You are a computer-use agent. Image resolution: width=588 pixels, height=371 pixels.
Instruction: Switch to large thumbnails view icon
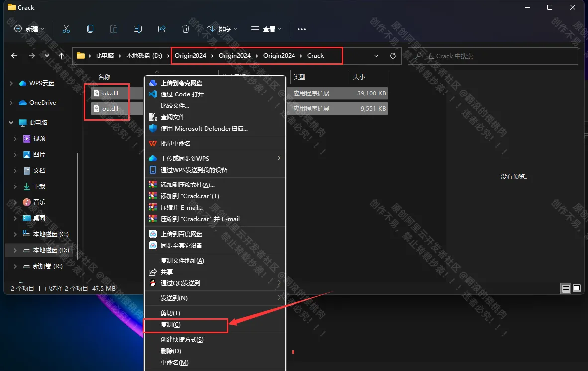click(577, 288)
